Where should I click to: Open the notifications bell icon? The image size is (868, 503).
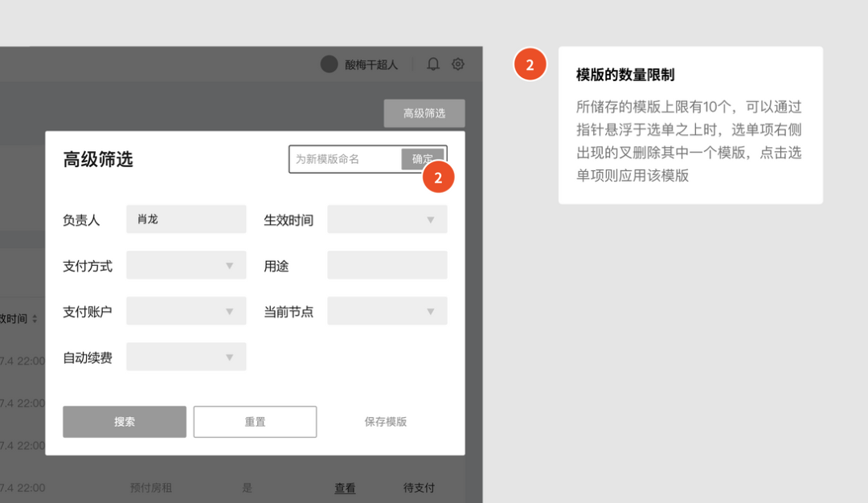click(433, 64)
